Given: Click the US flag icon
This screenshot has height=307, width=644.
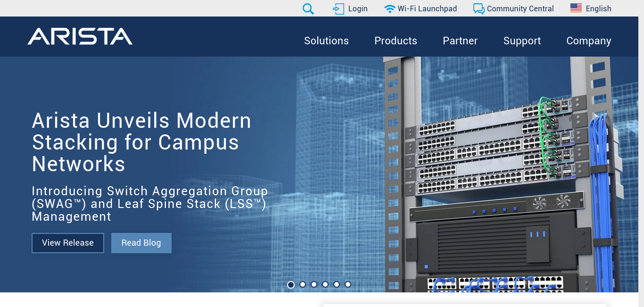Looking at the screenshot, I should tap(576, 8).
